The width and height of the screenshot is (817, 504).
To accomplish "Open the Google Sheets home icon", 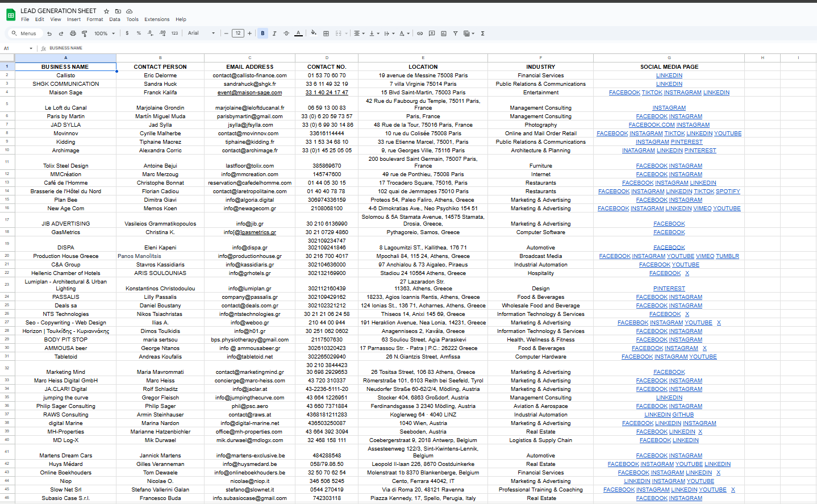I will [x=10, y=15].
